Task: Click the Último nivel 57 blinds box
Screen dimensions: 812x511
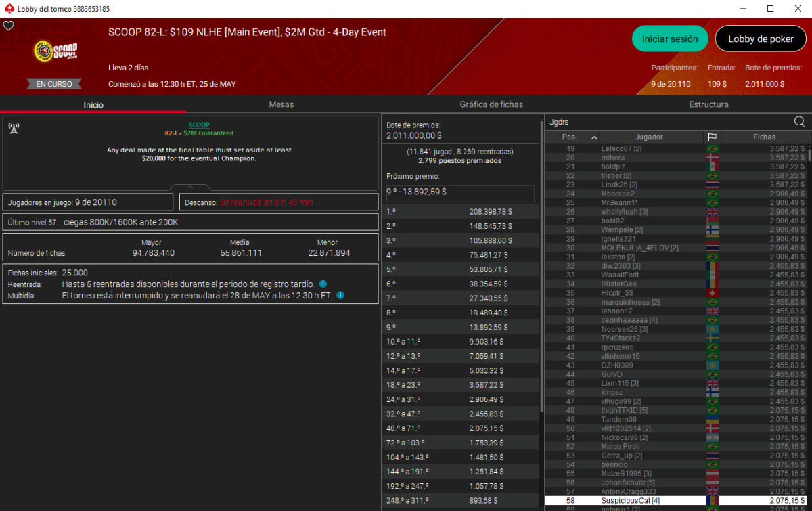Action: click(x=190, y=222)
